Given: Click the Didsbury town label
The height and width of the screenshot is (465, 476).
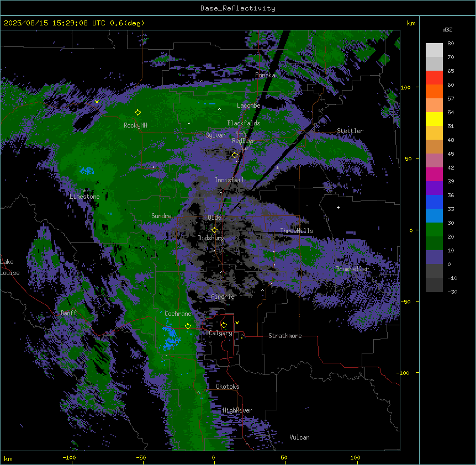Looking at the screenshot, I should 211,238.
